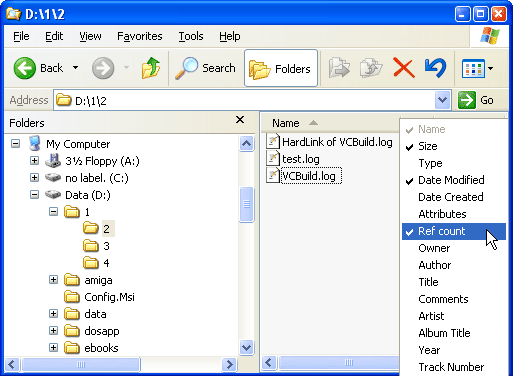The width and height of the screenshot is (513, 376).
Task: Click the tree scrollbar down arrow
Action: click(x=247, y=348)
